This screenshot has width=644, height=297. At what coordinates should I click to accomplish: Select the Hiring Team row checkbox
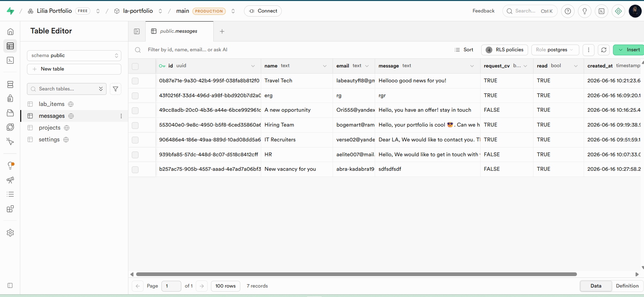pyautogui.click(x=135, y=126)
